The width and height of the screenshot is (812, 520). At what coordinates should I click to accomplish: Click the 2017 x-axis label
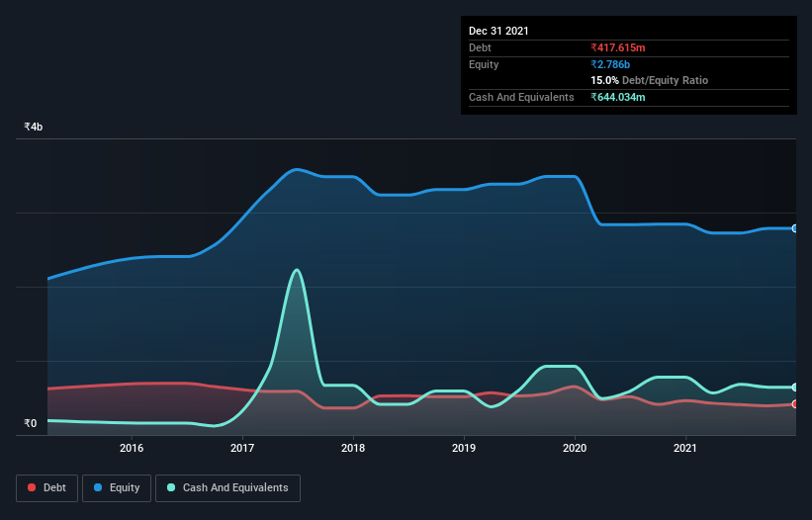click(242, 448)
